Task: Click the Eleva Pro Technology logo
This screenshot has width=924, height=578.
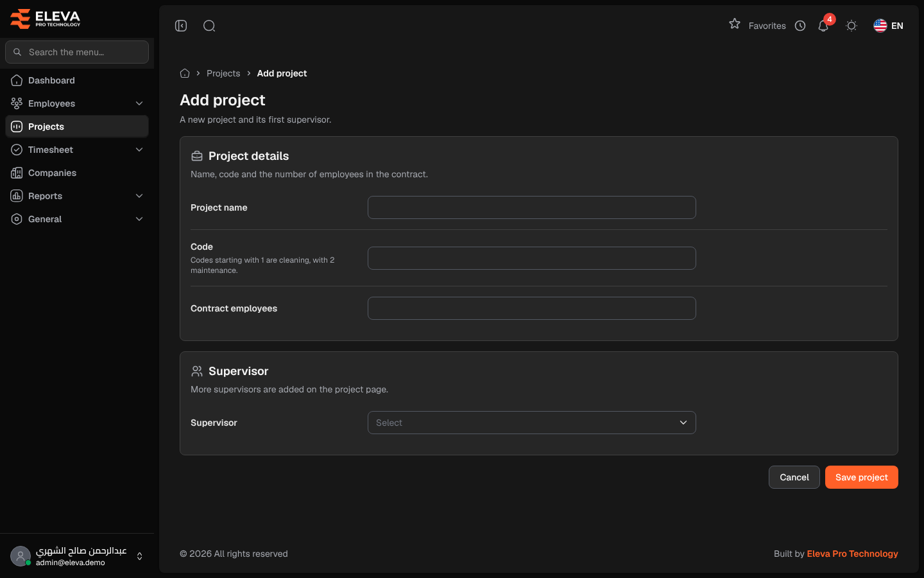Action: [x=46, y=19]
